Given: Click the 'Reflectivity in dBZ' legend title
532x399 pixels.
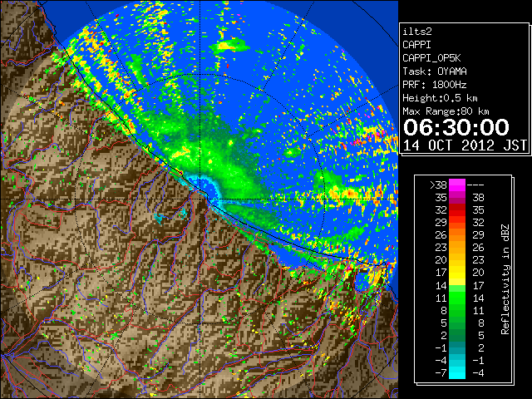Looking at the screenshot, I should [505, 279].
